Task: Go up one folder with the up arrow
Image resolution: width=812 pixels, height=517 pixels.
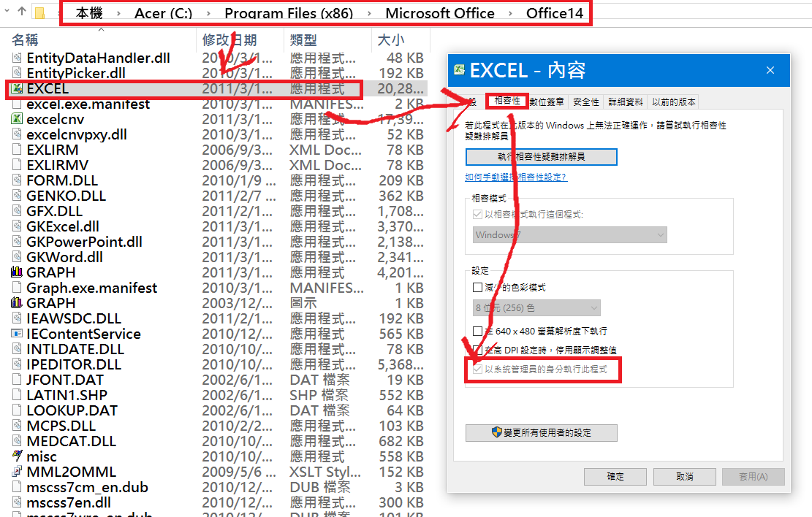Action: tap(22, 11)
